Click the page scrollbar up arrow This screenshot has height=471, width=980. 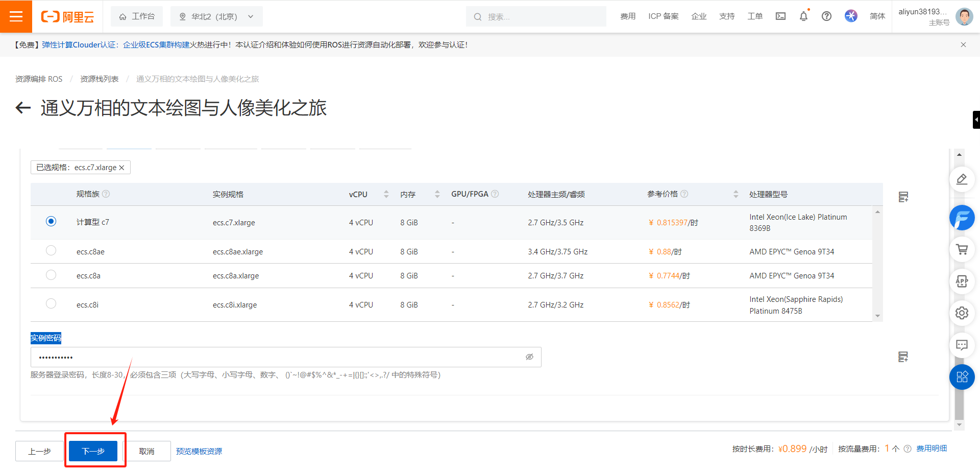pyautogui.click(x=959, y=154)
